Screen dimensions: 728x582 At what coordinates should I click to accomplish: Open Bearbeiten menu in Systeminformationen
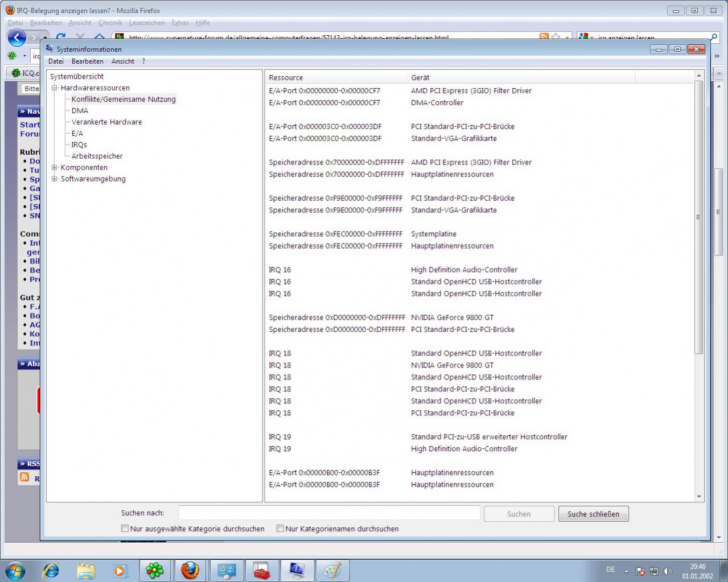[88, 61]
